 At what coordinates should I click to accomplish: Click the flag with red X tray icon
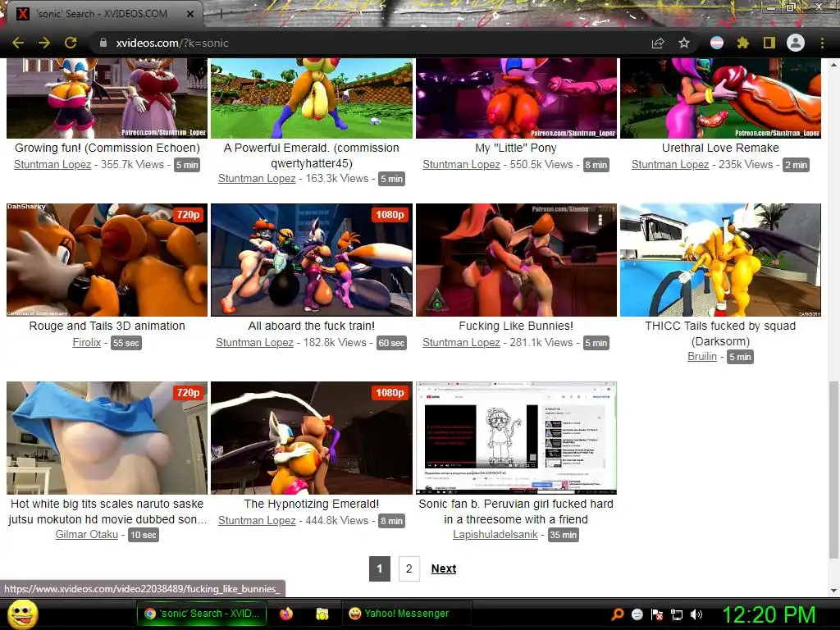click(657, 614)
